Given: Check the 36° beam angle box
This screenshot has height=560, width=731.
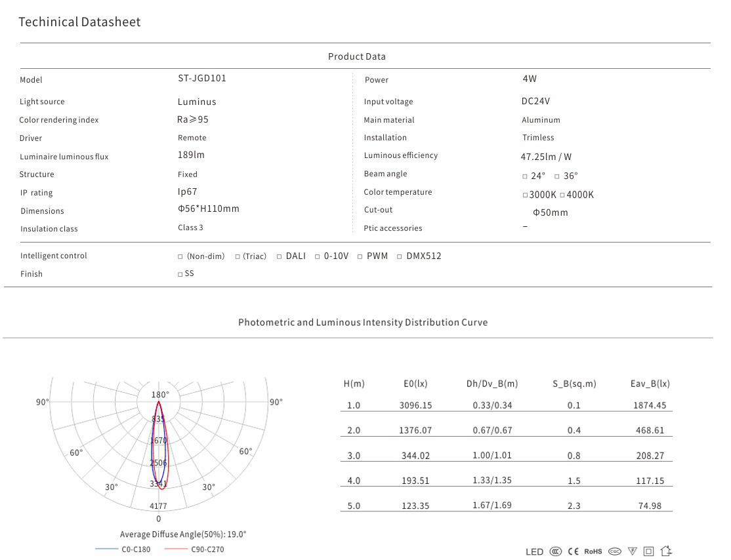Looking at the screenshot, I should [556, 176].
